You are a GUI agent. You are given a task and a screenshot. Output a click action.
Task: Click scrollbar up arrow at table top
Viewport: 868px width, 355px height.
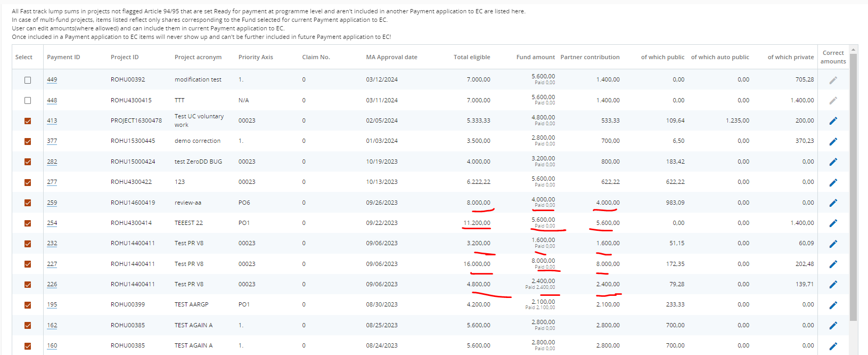click(x=853, y=50)
